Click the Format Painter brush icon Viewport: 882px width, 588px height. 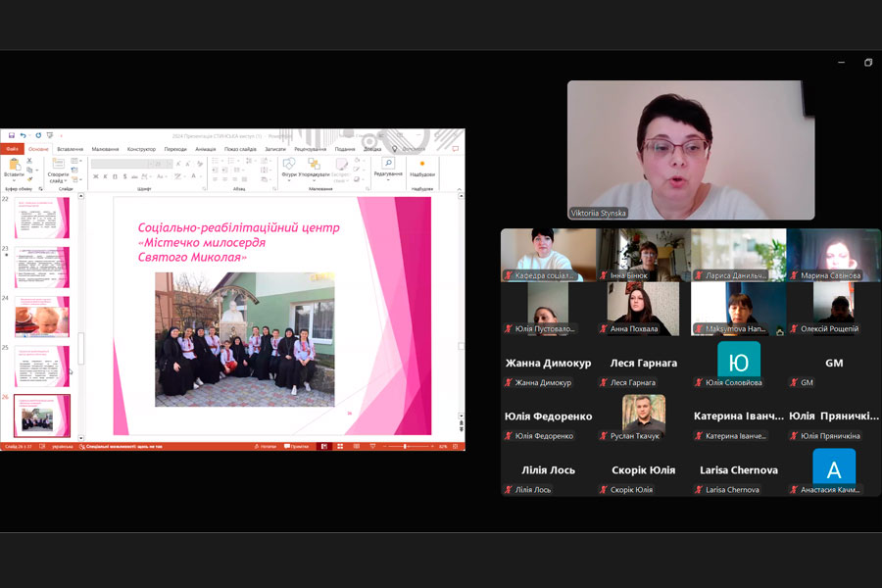[29, 179]
